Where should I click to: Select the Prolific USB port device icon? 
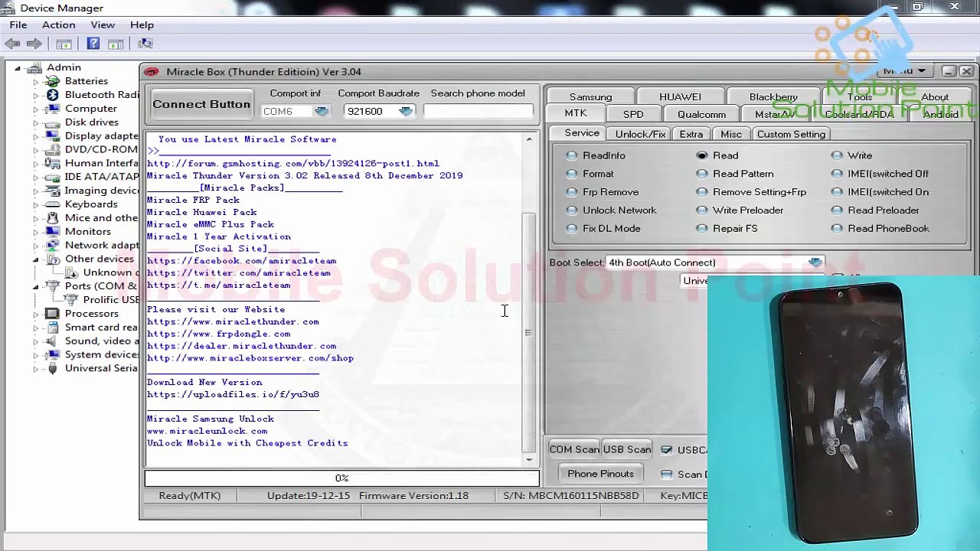tap(70, 300)
